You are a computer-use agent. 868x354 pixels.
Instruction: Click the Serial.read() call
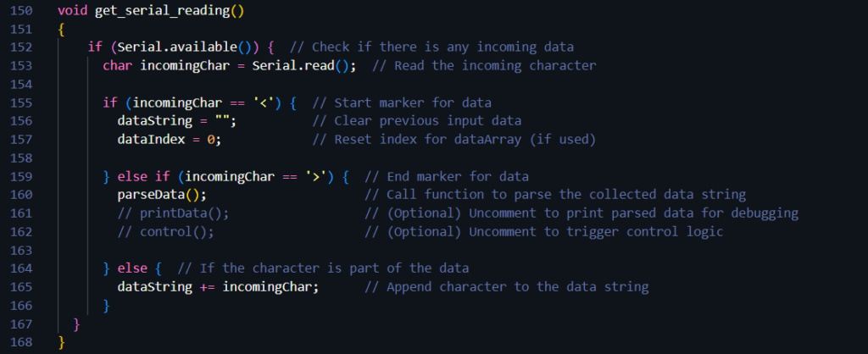pyautogui.click(x=303, y=66)
